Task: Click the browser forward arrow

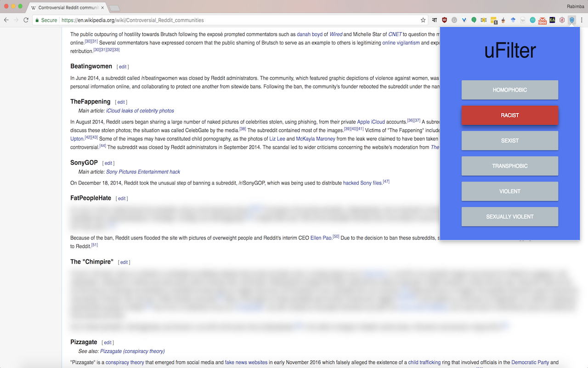Action: (x=16, y=20)
